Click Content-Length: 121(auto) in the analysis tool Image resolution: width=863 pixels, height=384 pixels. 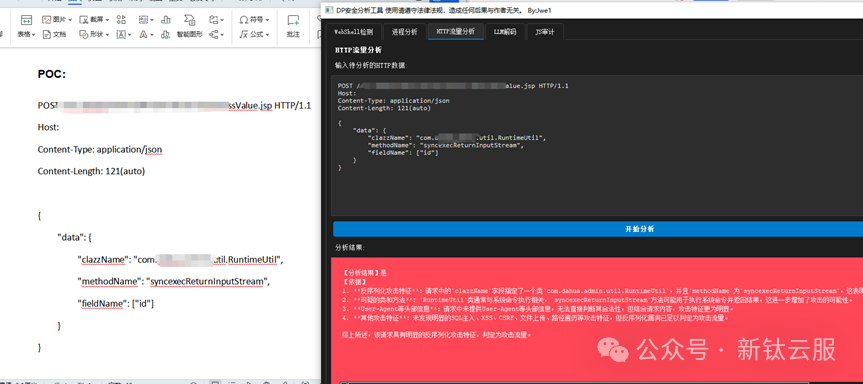point(384,108)
